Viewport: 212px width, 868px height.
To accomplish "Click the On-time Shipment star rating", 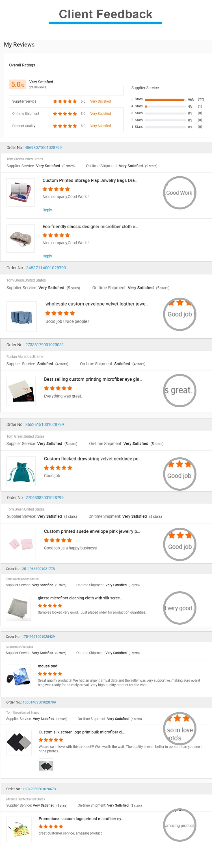I will pos(65,114).
